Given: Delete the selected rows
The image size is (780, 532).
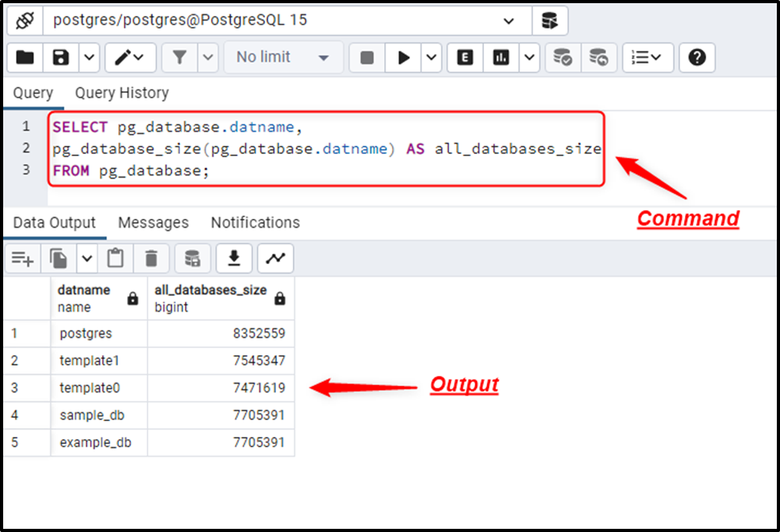Looking at the screenshot, I should tap(151, 258).
